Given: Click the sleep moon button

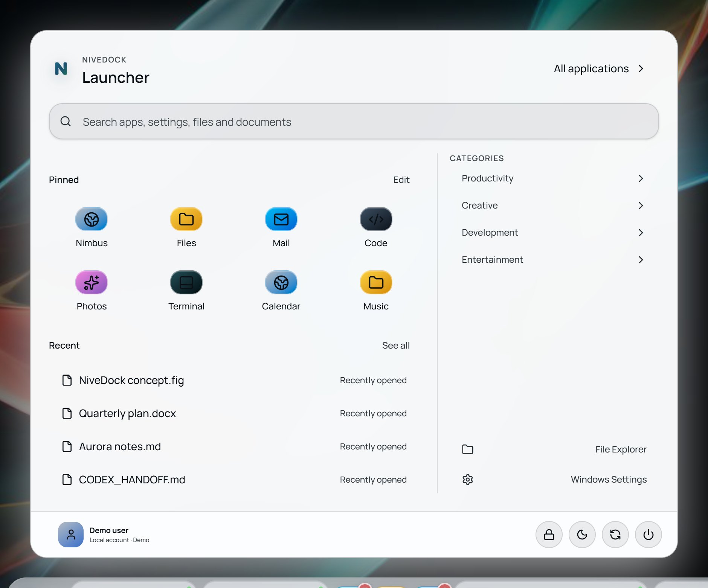Looking at the screenshot, I should point(582,535).
